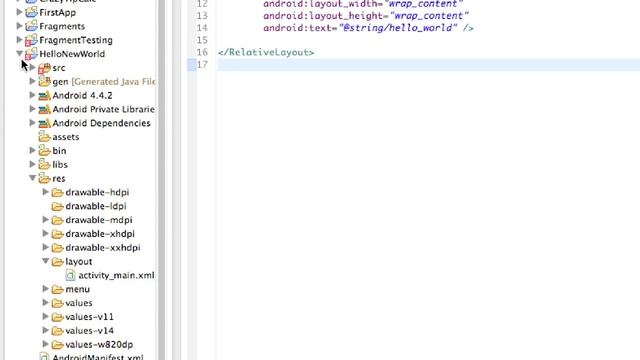Click line number 15 in the gutter
Image resolution: width=640 pixels, height=360 pixels.
[x=202, y=40]
